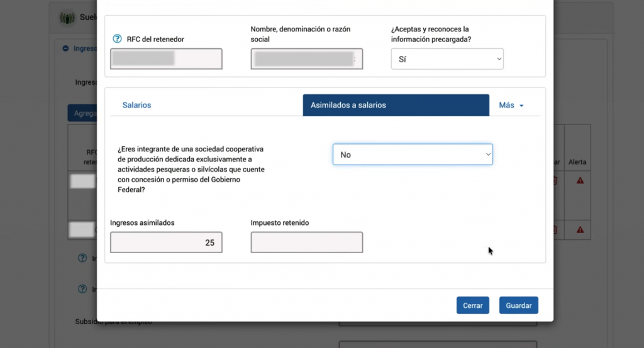Click the Ingresos asimilados input field
The height and width of the screenshot is (348, 644).
click(x=166, y=242)
